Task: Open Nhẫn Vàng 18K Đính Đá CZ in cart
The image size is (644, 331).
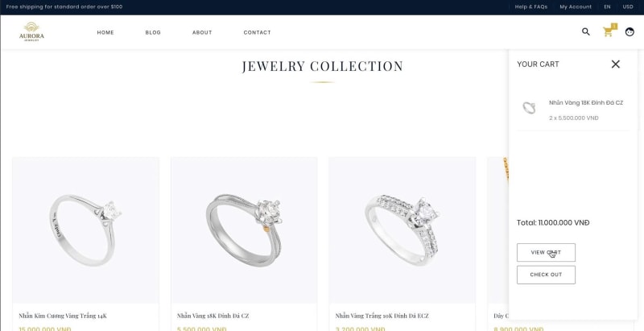Action: 586,102
